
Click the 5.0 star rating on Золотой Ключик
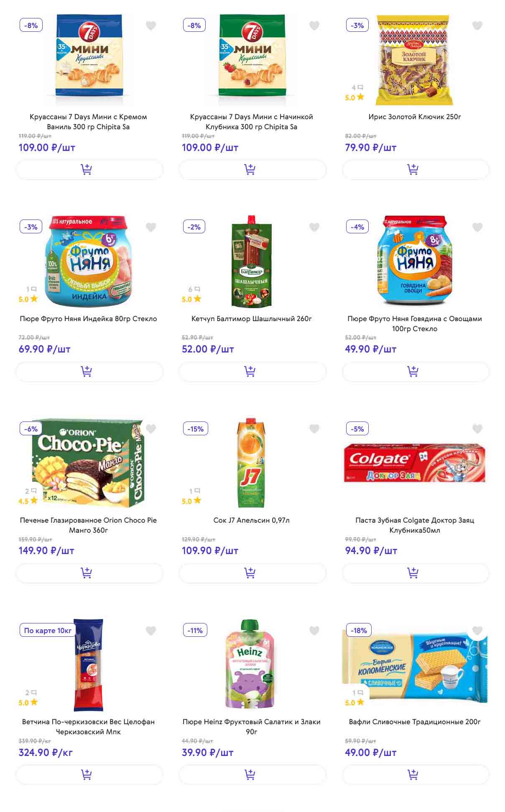tap(355, 98)
